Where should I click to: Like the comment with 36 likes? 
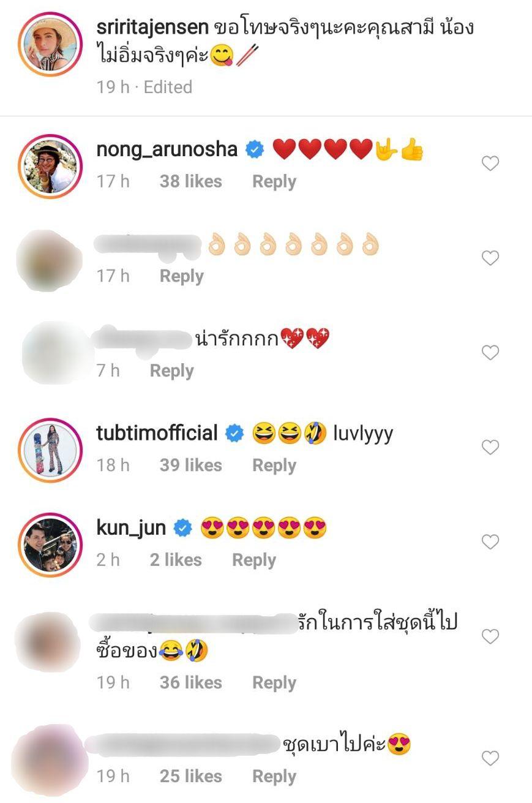[x=490, y=637]
